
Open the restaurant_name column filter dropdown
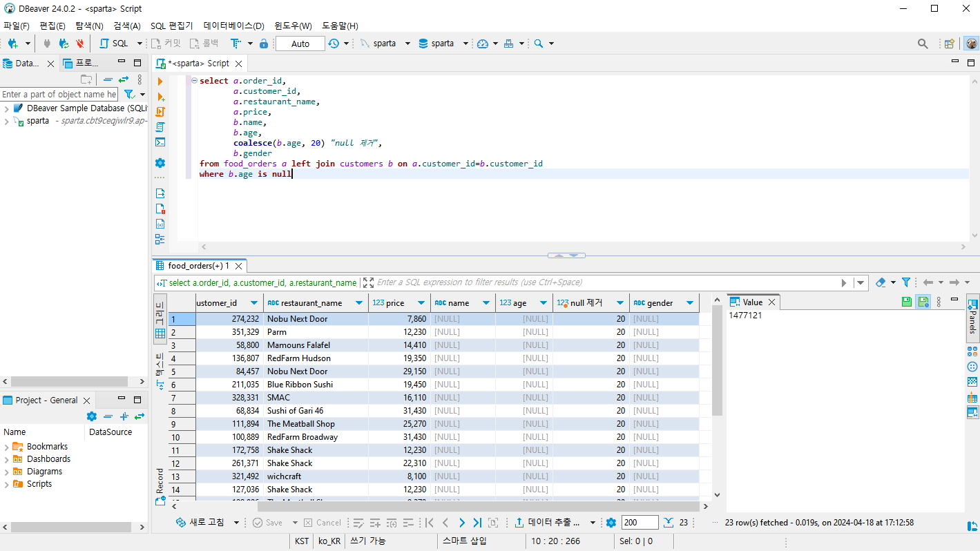tap(359, 303)
